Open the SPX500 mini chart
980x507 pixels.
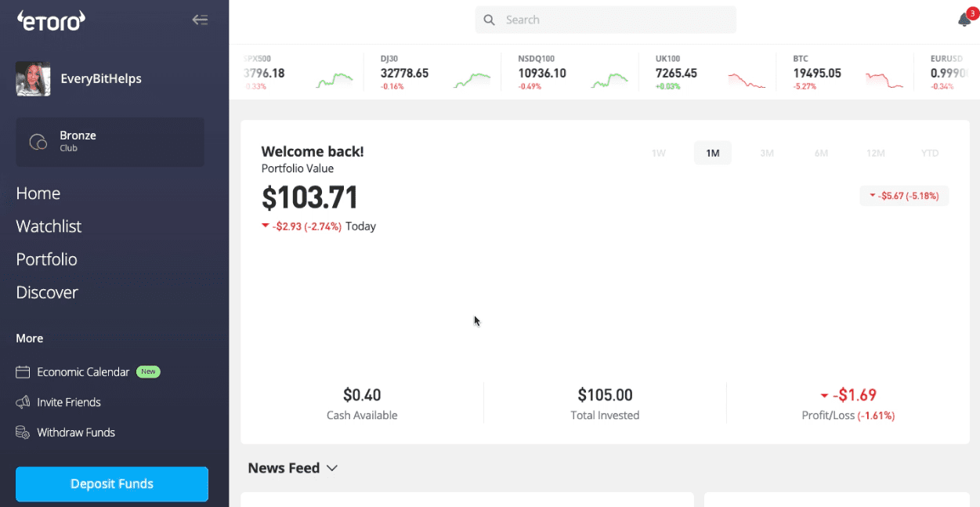click(x=335, y=80)
